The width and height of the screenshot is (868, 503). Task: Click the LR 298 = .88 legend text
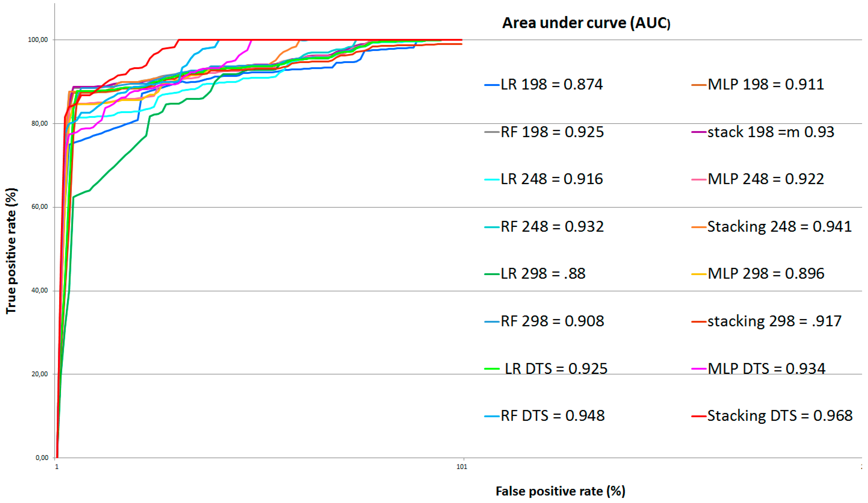click(x=543, y=274)
